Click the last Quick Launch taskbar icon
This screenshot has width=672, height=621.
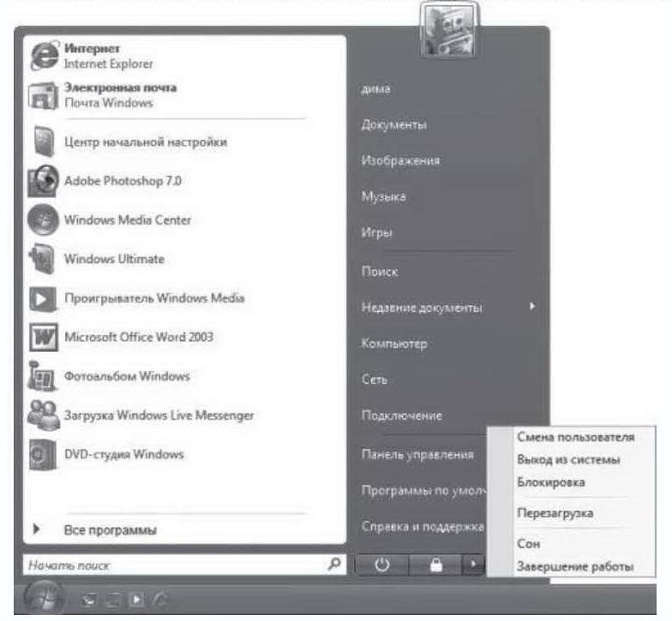click(160, 600)
